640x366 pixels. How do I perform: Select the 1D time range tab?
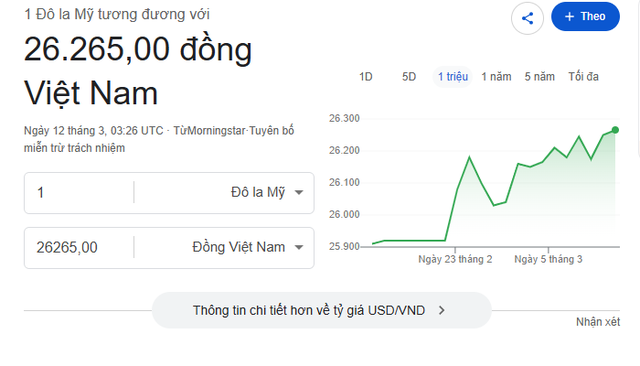(366, 77)
